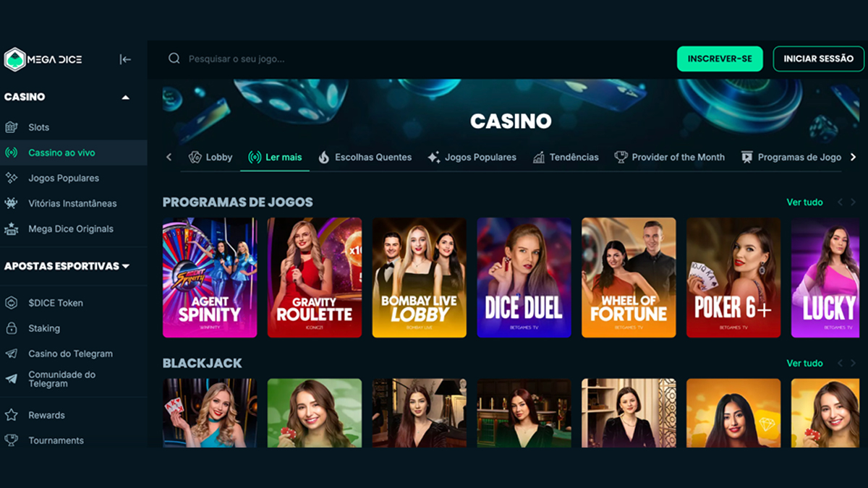Move the category tabs right with the chevron

pos(854,157)
